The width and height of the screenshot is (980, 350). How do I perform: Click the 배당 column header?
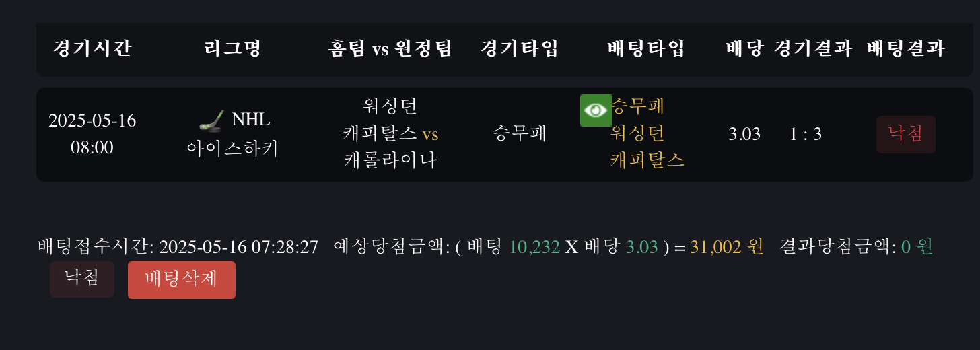click(744, 48)
